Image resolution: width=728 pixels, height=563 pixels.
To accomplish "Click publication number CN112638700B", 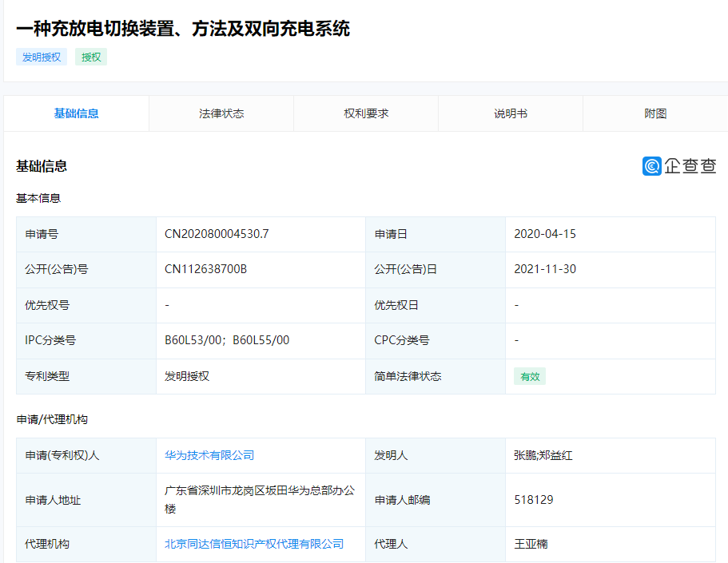I will click(x=205, y=269).
